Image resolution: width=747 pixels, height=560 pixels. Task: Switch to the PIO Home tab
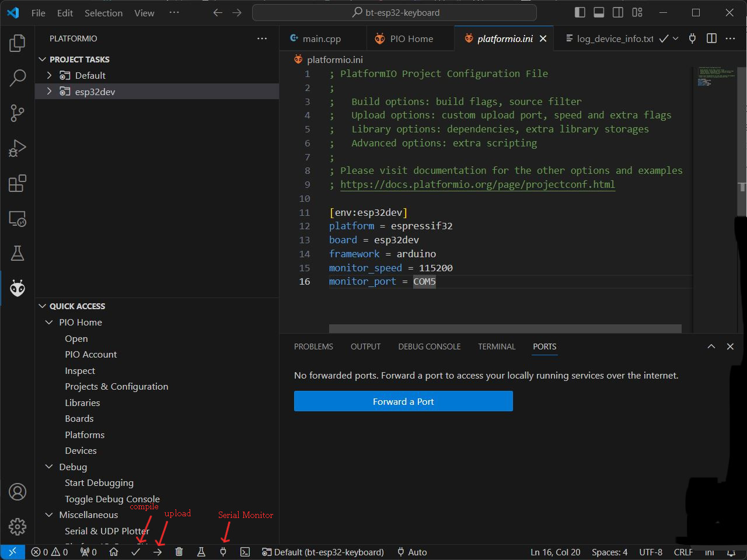coord(410,38)
